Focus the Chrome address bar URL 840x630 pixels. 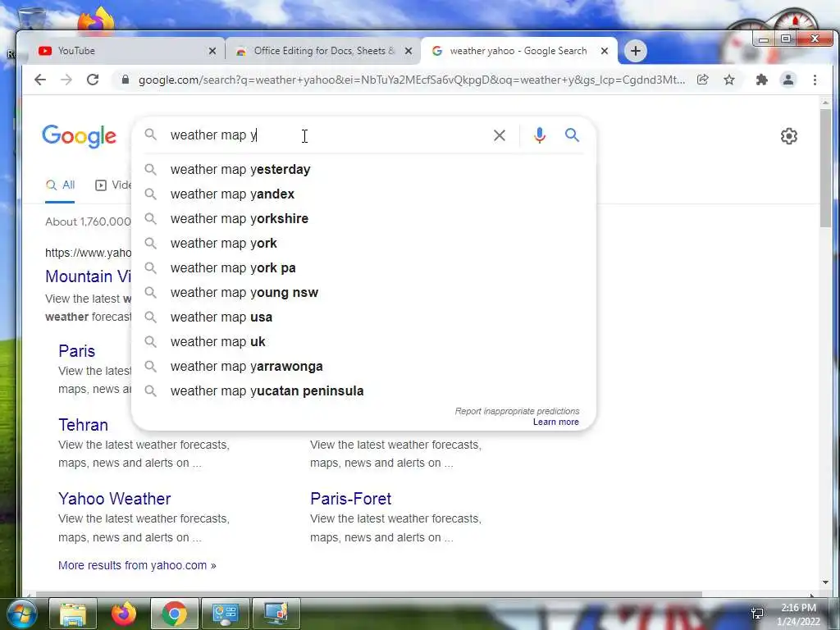click(x=412, y=80)
